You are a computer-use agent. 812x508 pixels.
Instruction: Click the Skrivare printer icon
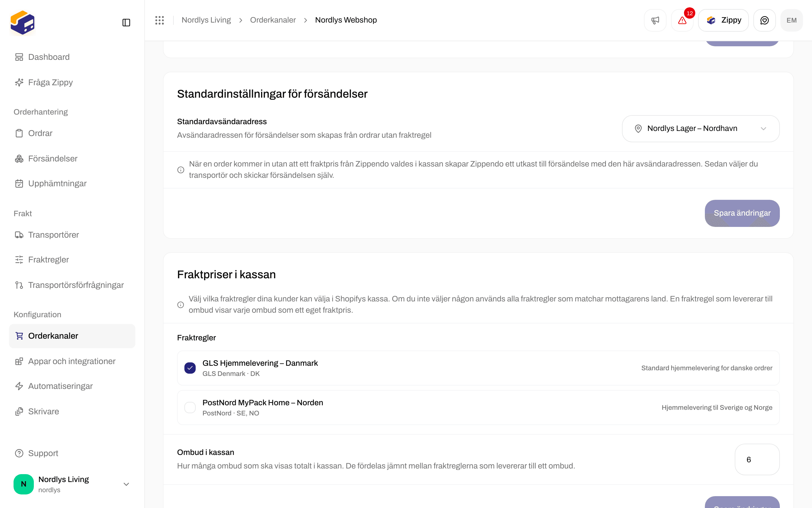(19, 411)
